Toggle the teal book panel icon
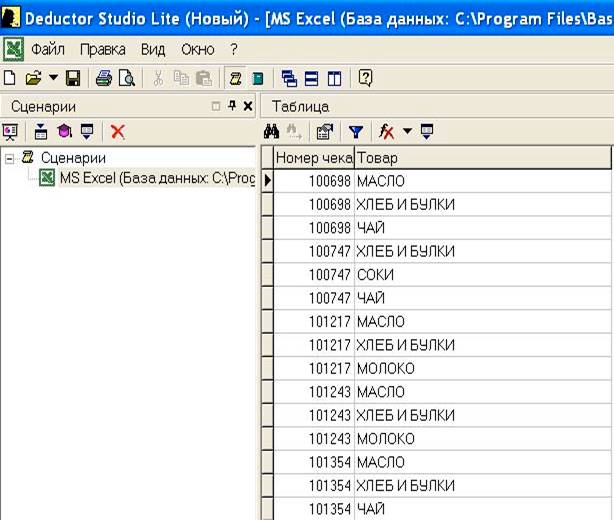614x520 pixels. 257,78
